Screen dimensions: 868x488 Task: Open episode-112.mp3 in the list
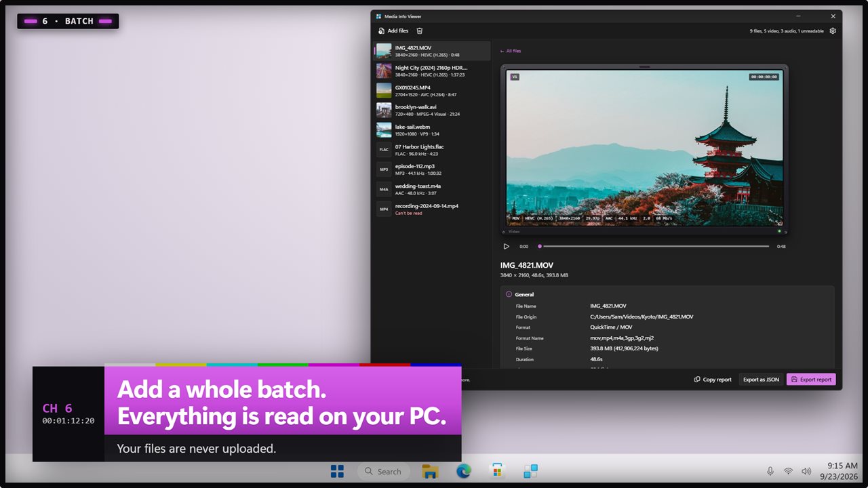click(432, 169)
